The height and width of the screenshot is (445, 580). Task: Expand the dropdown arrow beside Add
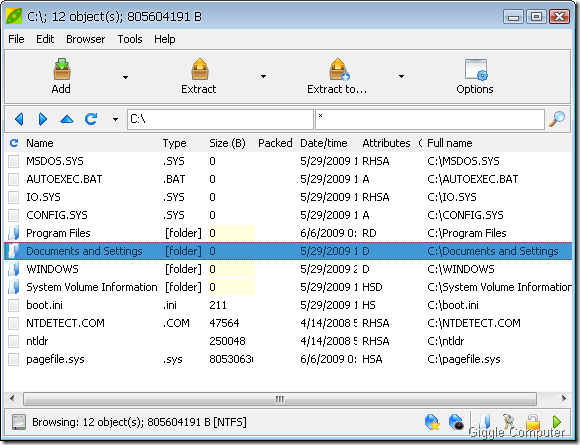tap(125, 77)
